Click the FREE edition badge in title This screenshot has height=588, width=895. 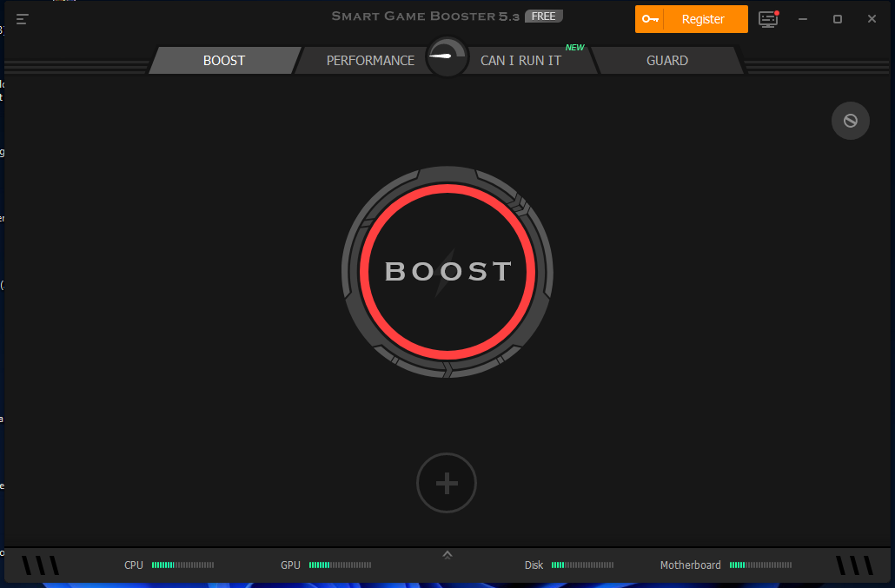coord(543,17)
